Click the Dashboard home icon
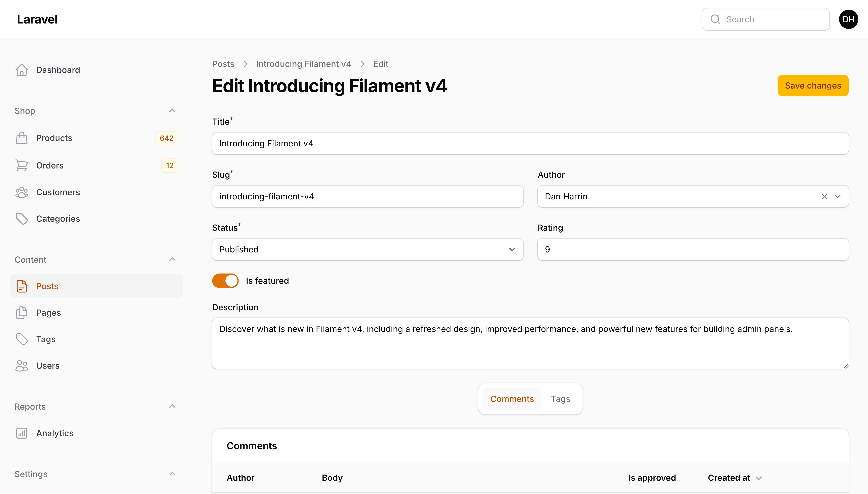The image size is (868, 494). [x=22, y=70]
